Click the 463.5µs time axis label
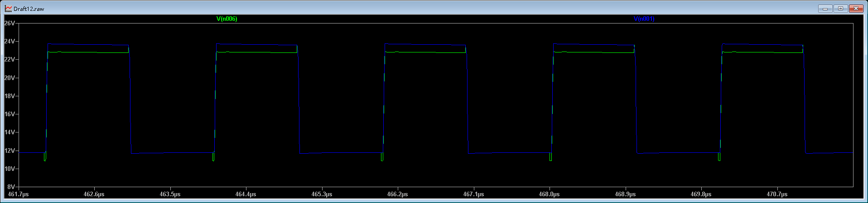Screen dimensions: 868x203 point(170,194)
